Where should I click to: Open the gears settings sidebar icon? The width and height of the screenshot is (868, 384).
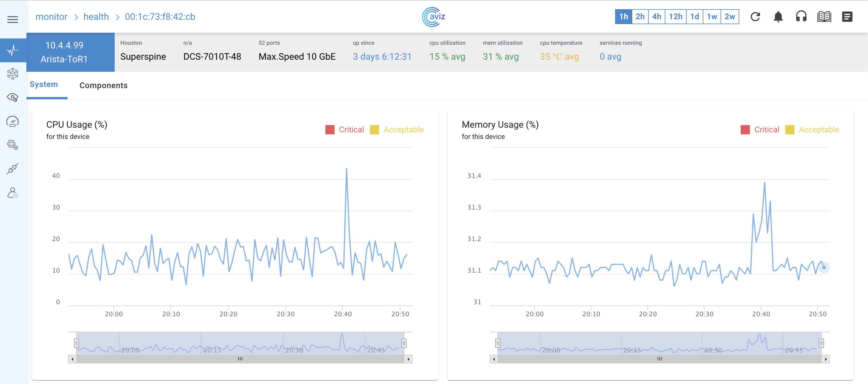click(x=12, y=145)
